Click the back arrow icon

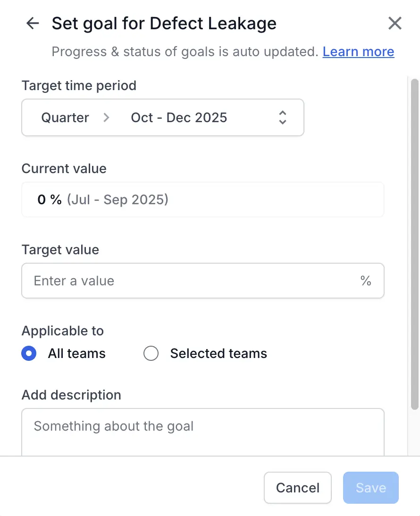click(x=32, y=23)
